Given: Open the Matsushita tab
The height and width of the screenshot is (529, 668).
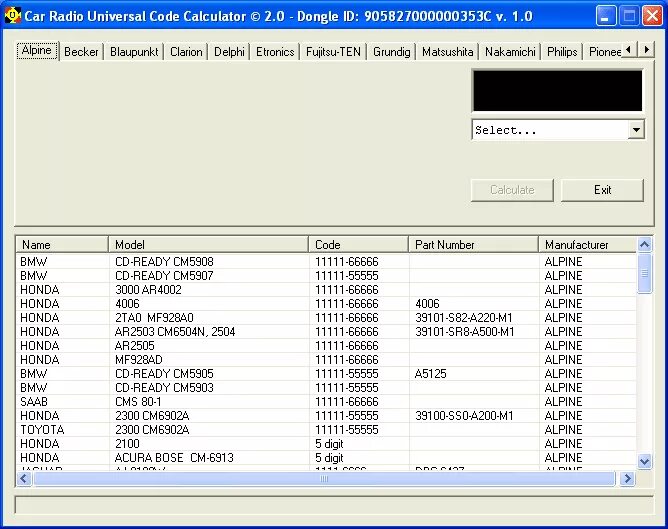Looking at the screenshot, I should point(448,52).
